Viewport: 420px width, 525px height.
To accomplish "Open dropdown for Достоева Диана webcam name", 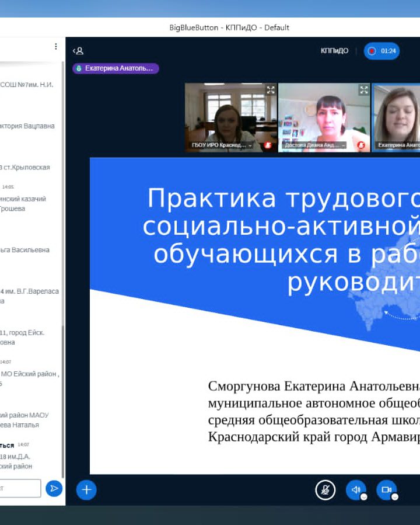I will tap(344, 145).
